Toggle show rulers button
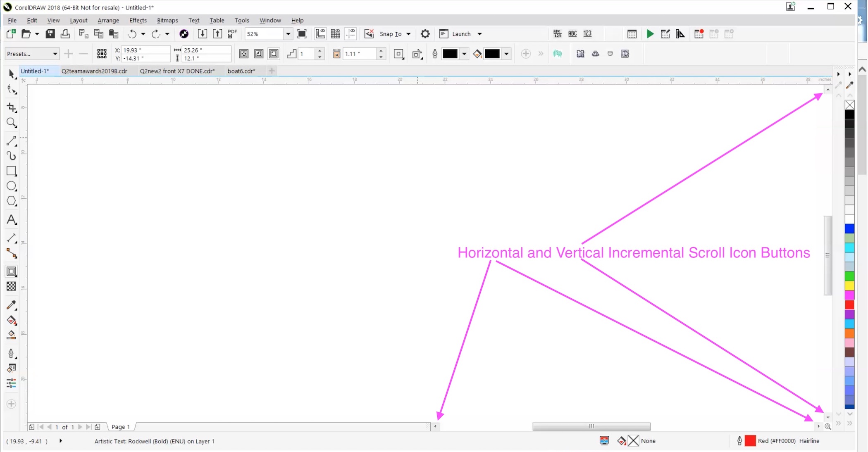This screenshot has height=452, width=868. tap(320, 34)
